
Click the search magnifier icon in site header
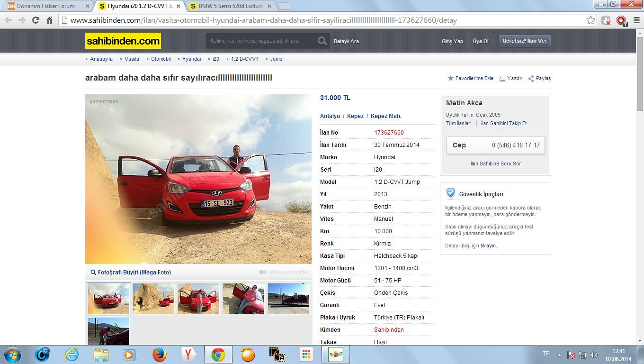point(322,41)
